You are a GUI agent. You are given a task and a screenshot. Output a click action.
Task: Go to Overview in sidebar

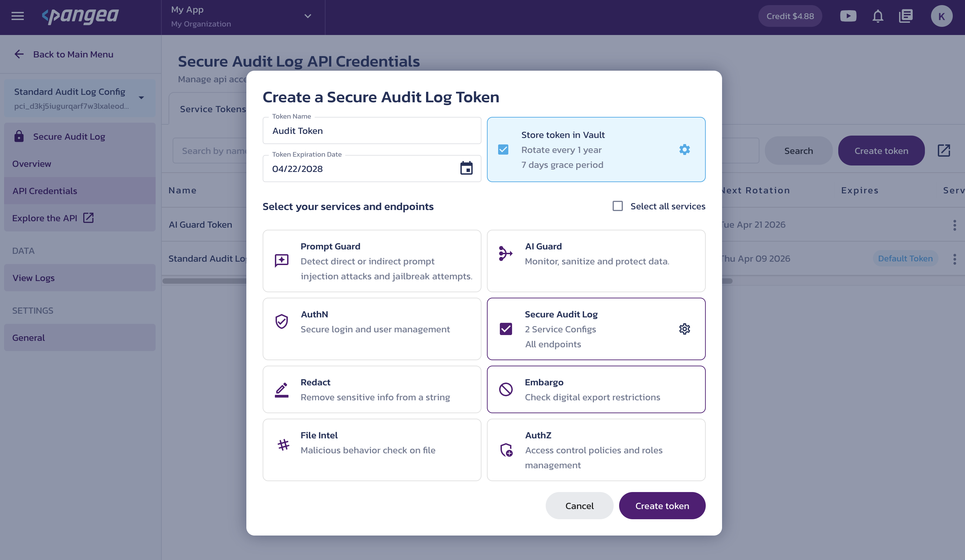pyautogui.click(x=80, y=163)
